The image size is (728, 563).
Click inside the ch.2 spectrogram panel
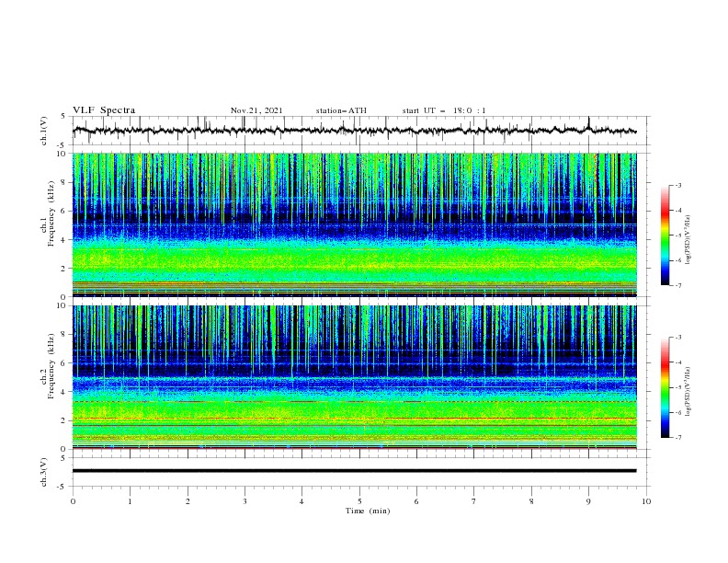[x=354, y=377]
